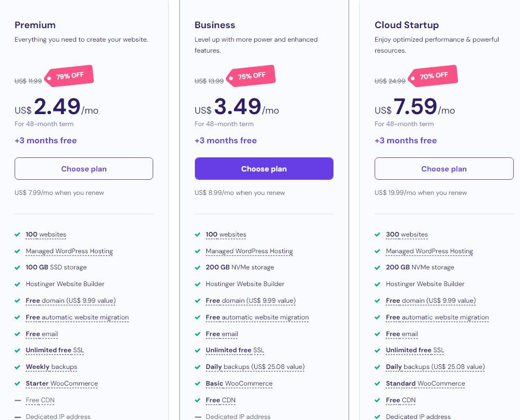Click Free CDN in Cloud Startup plan

coord(401,400)
